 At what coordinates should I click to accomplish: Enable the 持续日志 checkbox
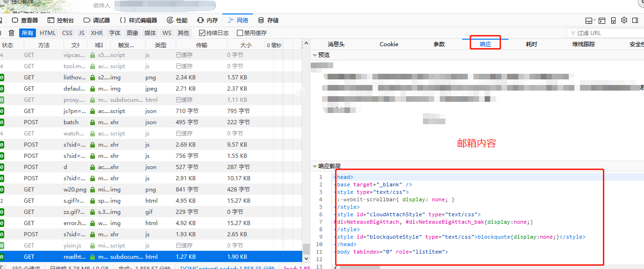(203, 33)
